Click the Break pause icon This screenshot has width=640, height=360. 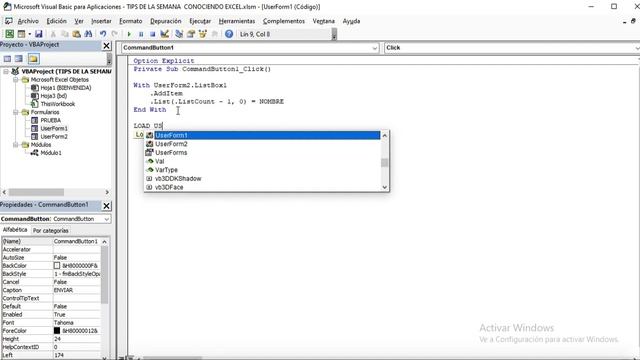[141, 34]
